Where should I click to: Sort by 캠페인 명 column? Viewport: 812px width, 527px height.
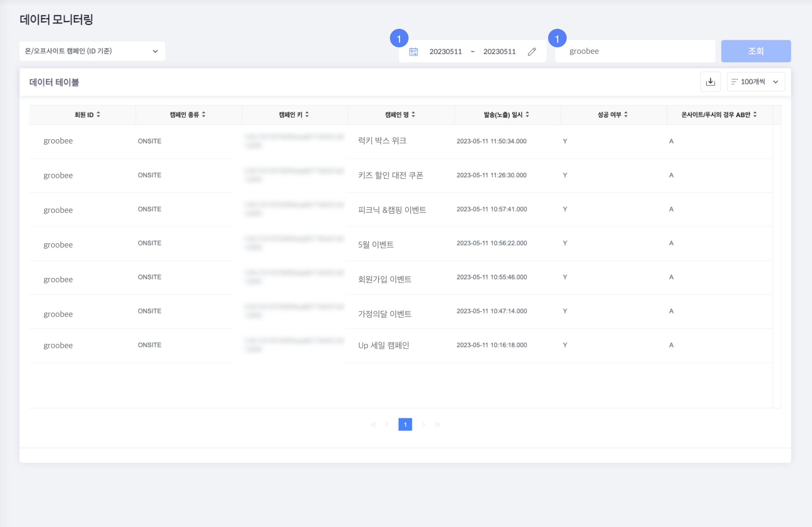click(413, 115)
